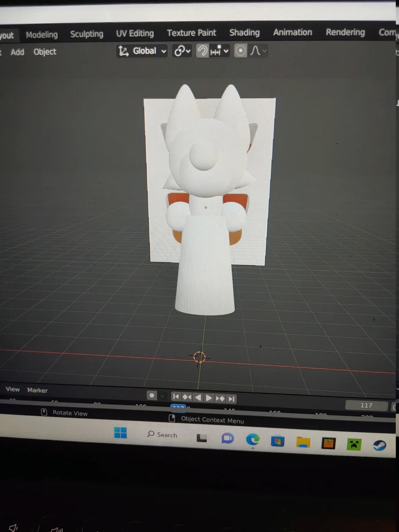
Task: Play the animation in reverse
Action: coord(198,398)
